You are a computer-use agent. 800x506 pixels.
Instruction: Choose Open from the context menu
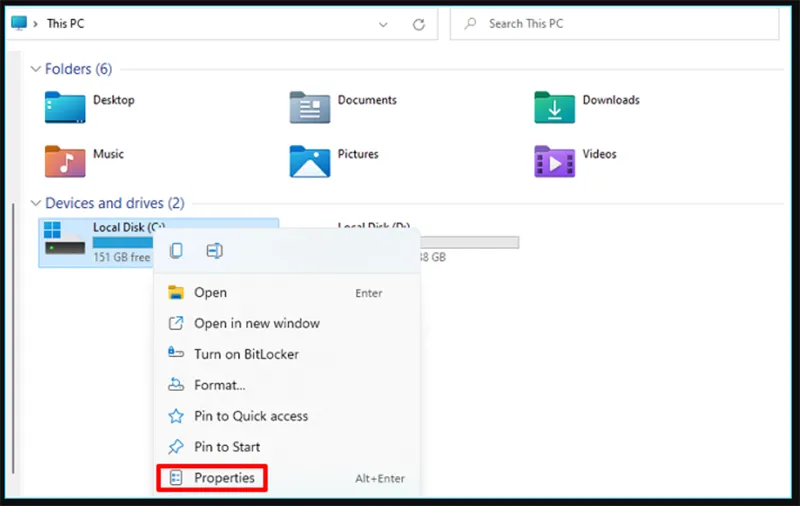[287, 293]
